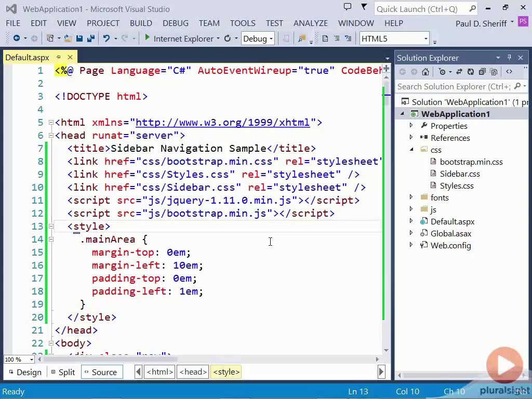Click the notifications filter flag icon
The width and height of the screenshot is (532, 399).
(x=364, y=7)
